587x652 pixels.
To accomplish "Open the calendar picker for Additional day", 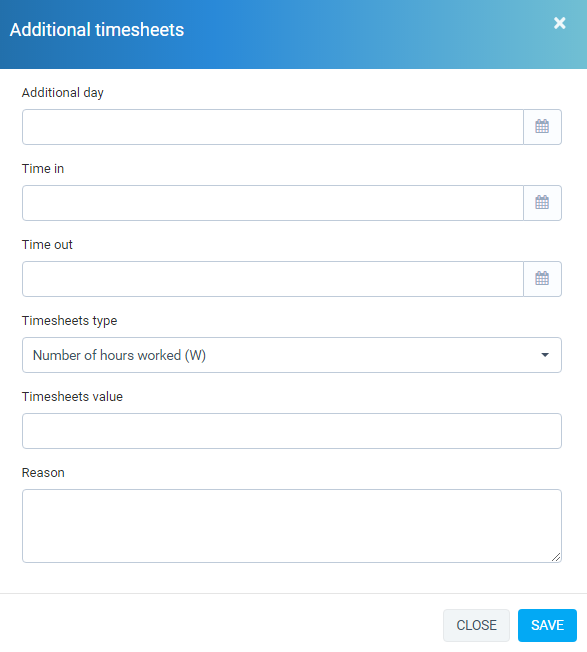I will click(x=542, y=127).
